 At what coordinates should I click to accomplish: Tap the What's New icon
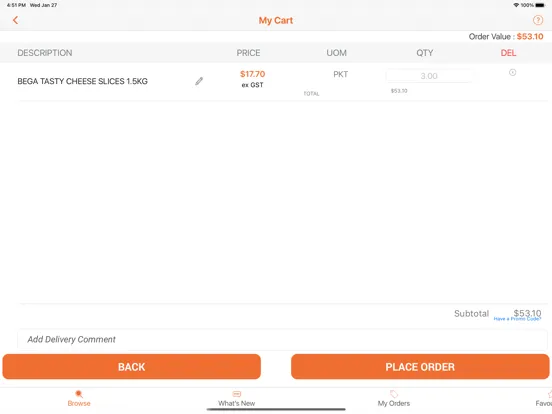(237, 394)
